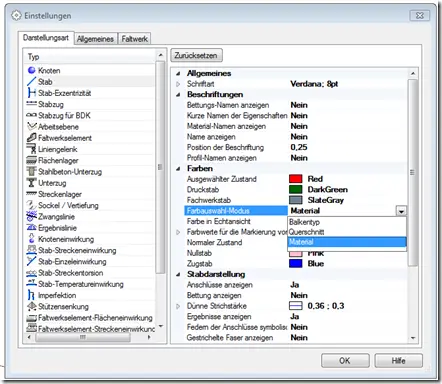Click the Sockel / Vertiefung icon

(x=31, y=205)
